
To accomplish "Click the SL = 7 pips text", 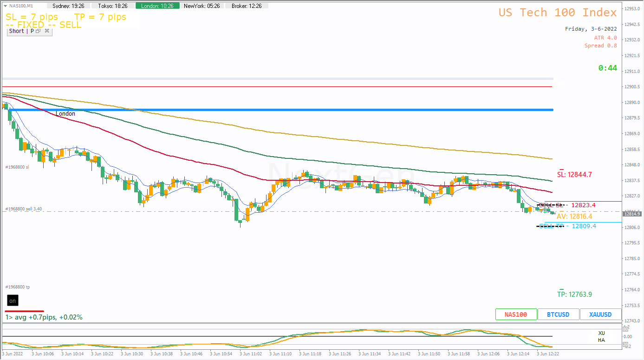I will [x=32, y=17].
